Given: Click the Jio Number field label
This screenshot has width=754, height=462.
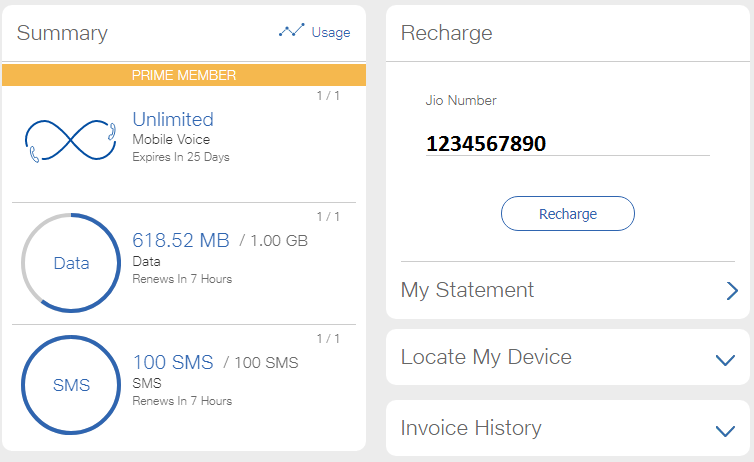Looking at the screenshot, I should (x=461, y=100).
